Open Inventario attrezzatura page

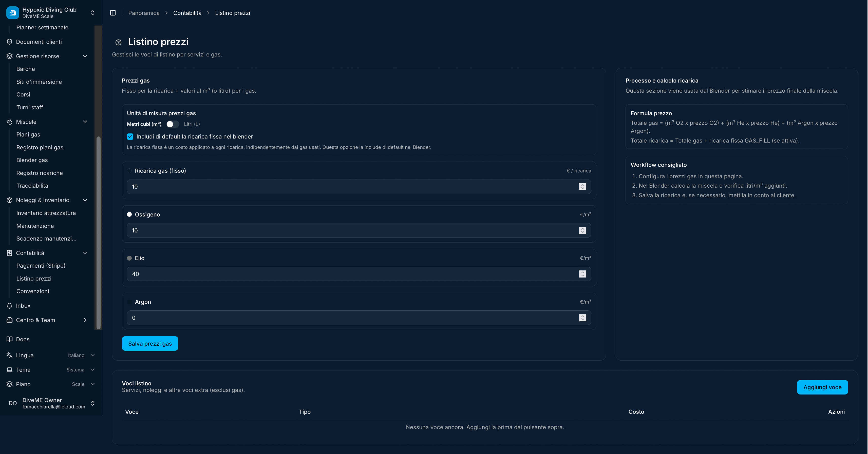tap(46, 213)
